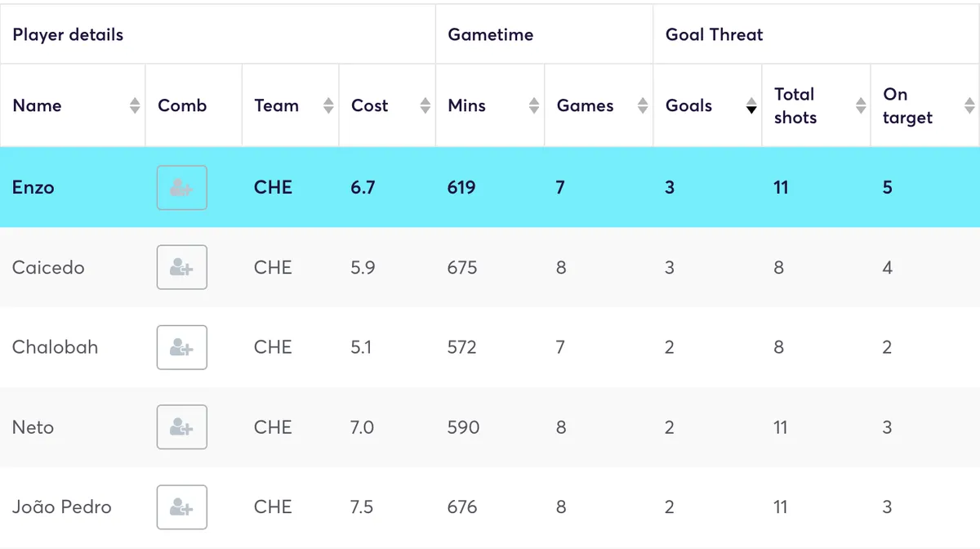Add Neto to player comparison
This screenshot has width=980, height=549.
tap(181, 427)
